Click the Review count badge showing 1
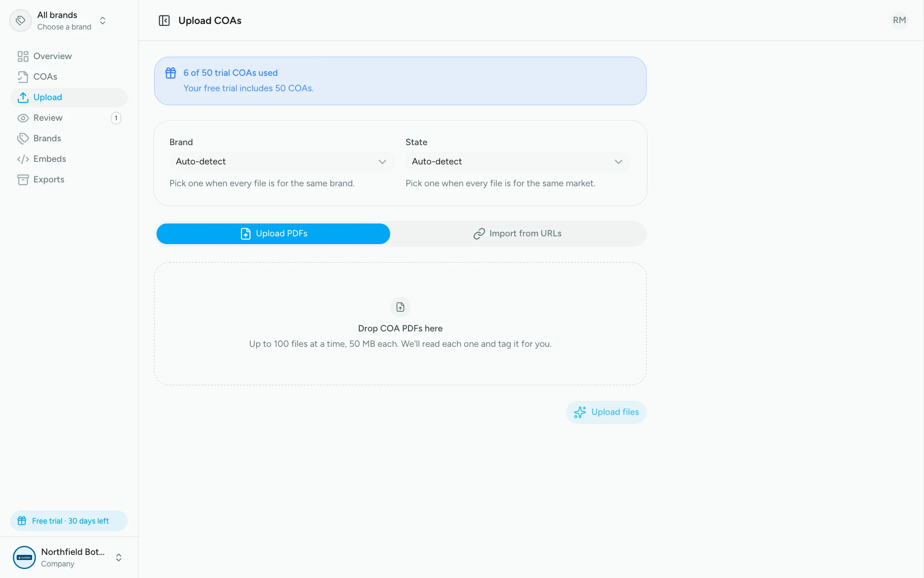 click(116, 118)
